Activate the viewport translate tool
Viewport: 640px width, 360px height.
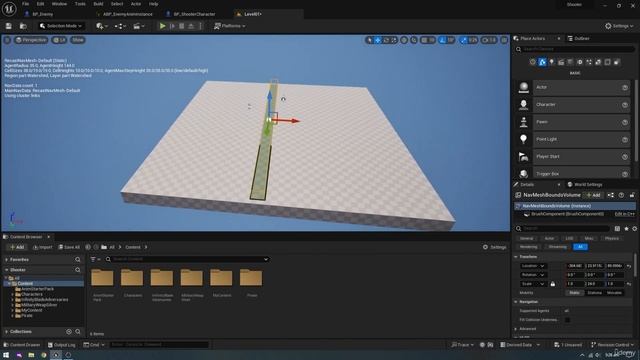tap(378, 40)
